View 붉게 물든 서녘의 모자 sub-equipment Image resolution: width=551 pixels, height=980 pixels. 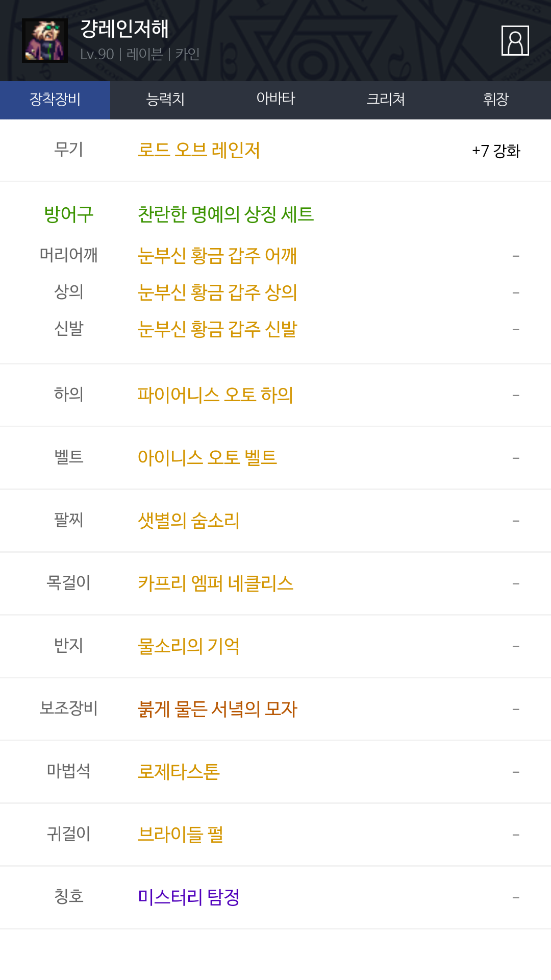[217, 709]
